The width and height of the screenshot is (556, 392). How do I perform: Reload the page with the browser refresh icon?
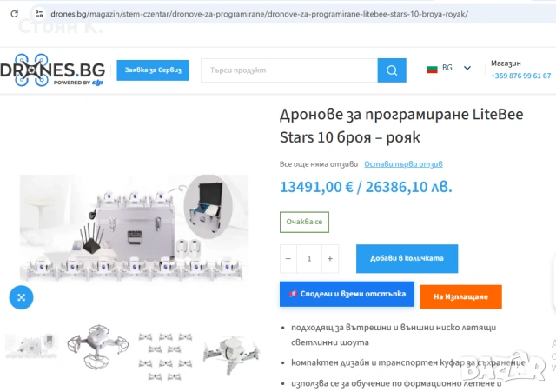pyautogui.click(x=14, y=14)
